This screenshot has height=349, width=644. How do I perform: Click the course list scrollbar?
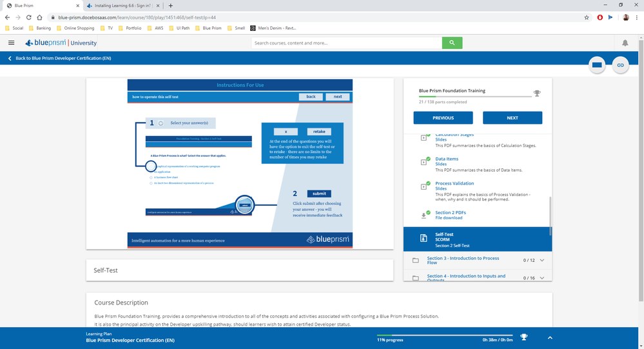pos(551,216)
